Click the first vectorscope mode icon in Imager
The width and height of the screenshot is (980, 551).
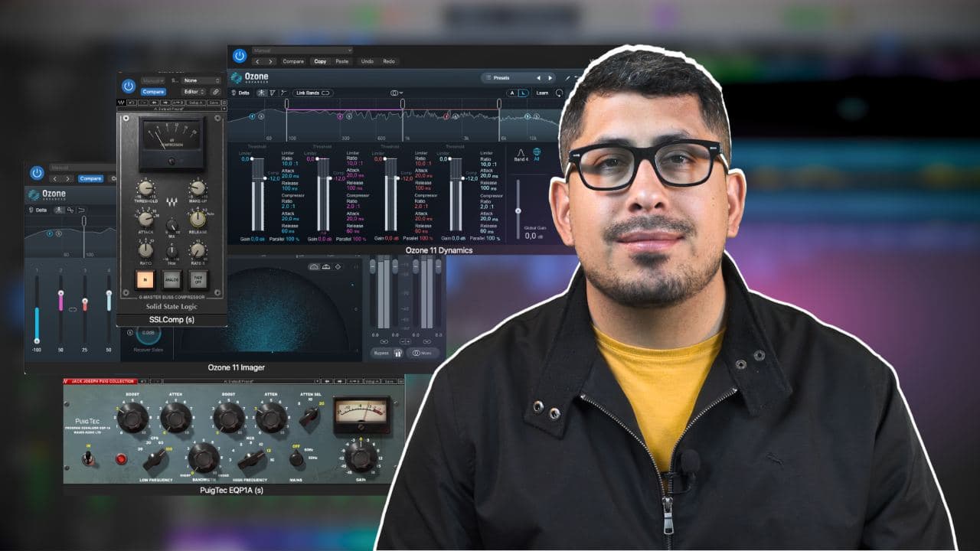pyautogui.click(x=313, y=266)
